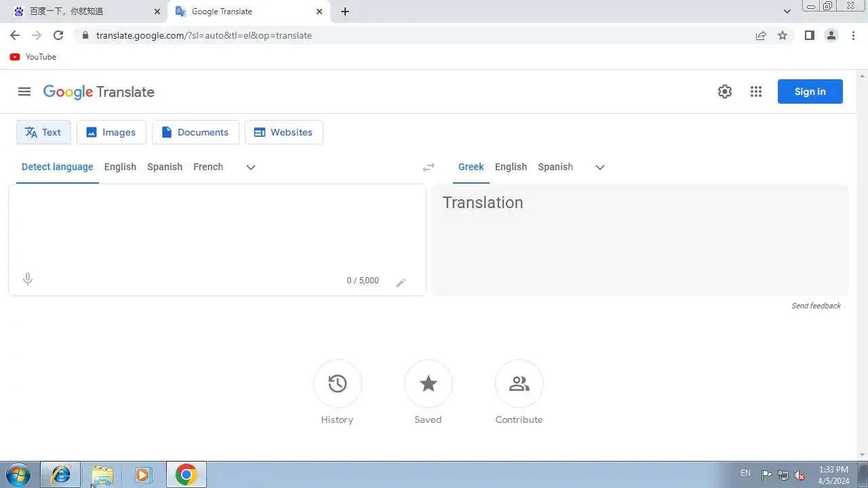Screen dimensions: 868x488
Task: Expand more source languages chevron
Action: pos(251,167)
